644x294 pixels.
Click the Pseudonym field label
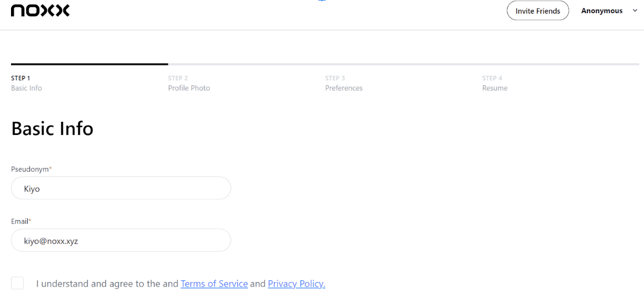31,169
